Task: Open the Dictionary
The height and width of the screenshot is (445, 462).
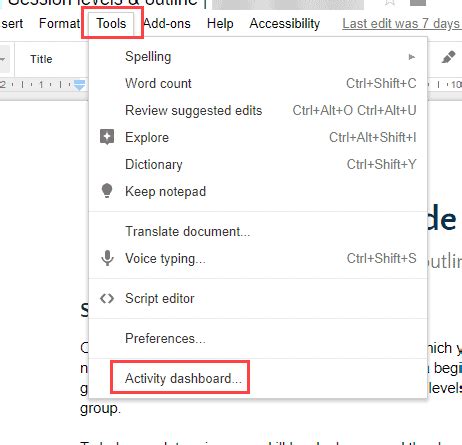Action: click(x=258, y=164)
